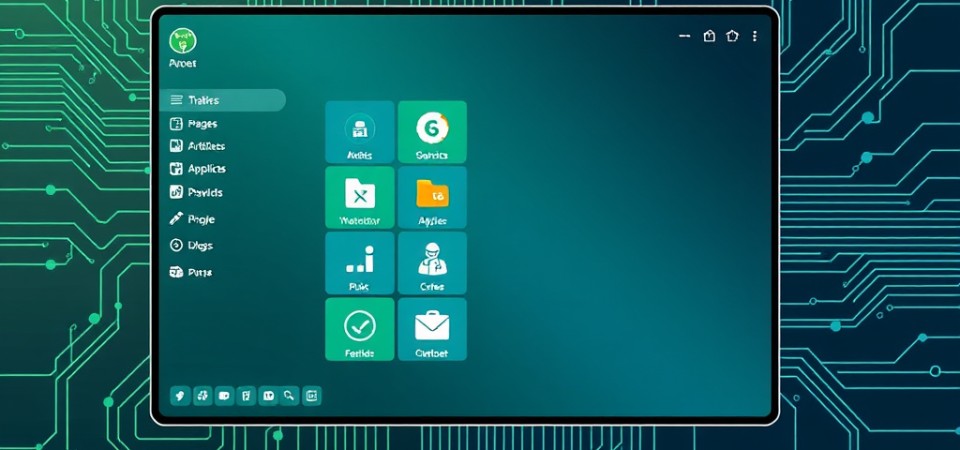Click the top-left printer-like tile
Viewport: 960px width, 450px height.
pos(359,131)
